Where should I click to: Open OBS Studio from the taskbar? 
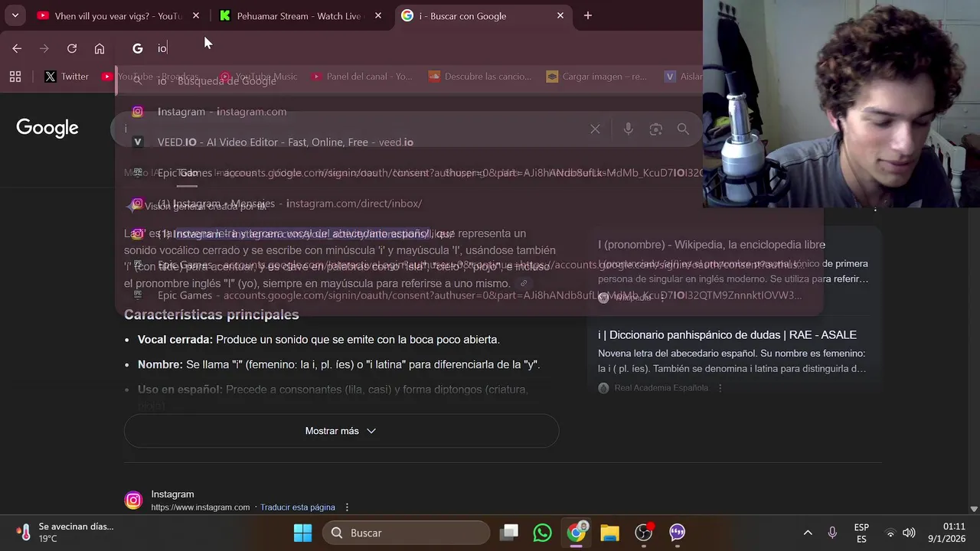pos(644,533)
